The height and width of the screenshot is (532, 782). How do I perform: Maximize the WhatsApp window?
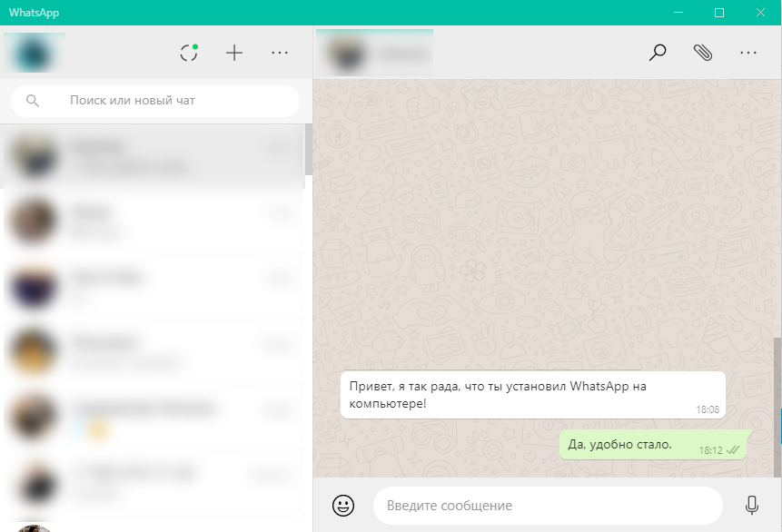pyautogui.click(x=719, y=13)
